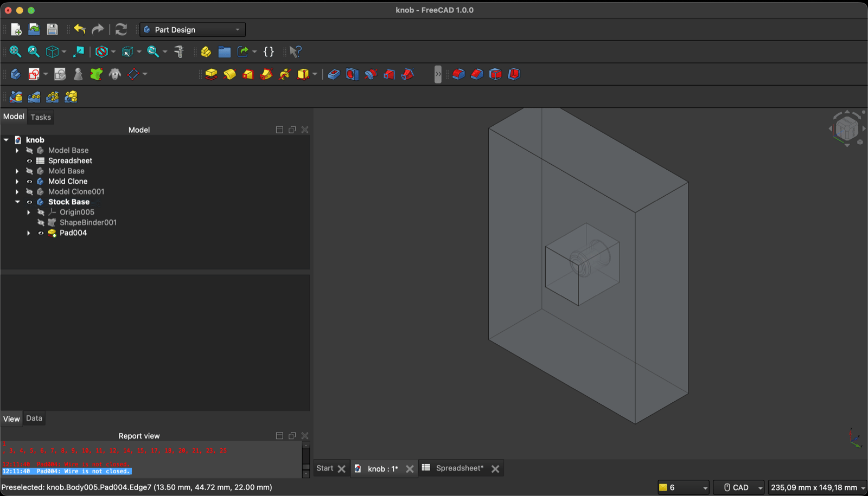
Task: Click the ShapeBinder green icon
Action: coord(97,74)
